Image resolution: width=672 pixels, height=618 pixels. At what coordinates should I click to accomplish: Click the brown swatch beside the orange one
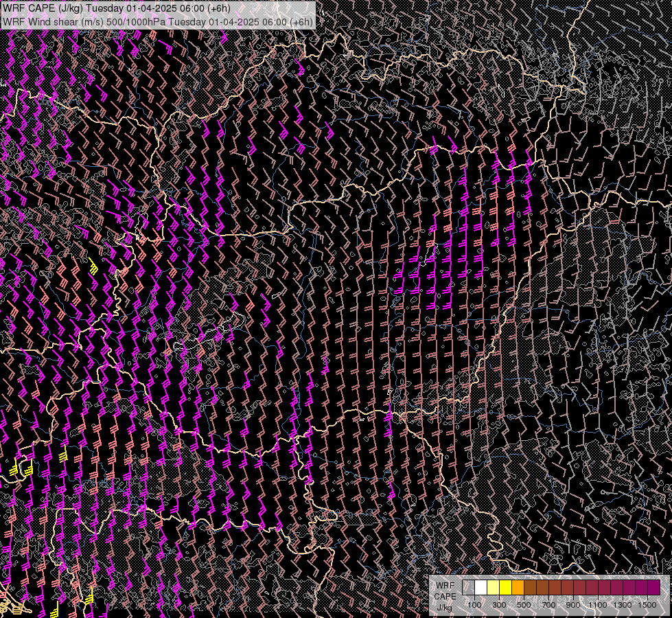(530, 588)
